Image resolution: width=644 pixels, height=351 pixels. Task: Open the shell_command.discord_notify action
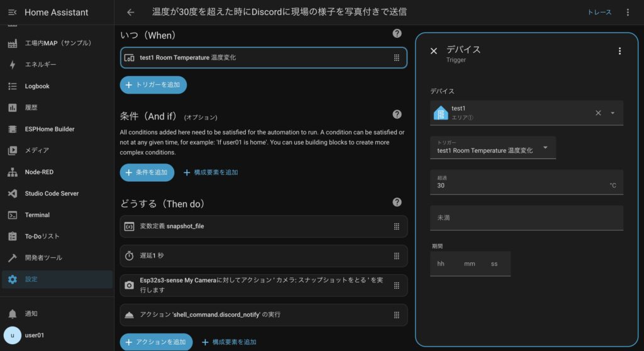click(x=264, y=315)
